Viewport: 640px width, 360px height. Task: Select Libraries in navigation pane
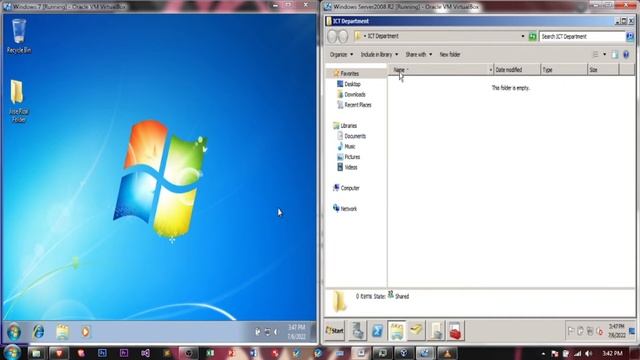click(345, 126)
